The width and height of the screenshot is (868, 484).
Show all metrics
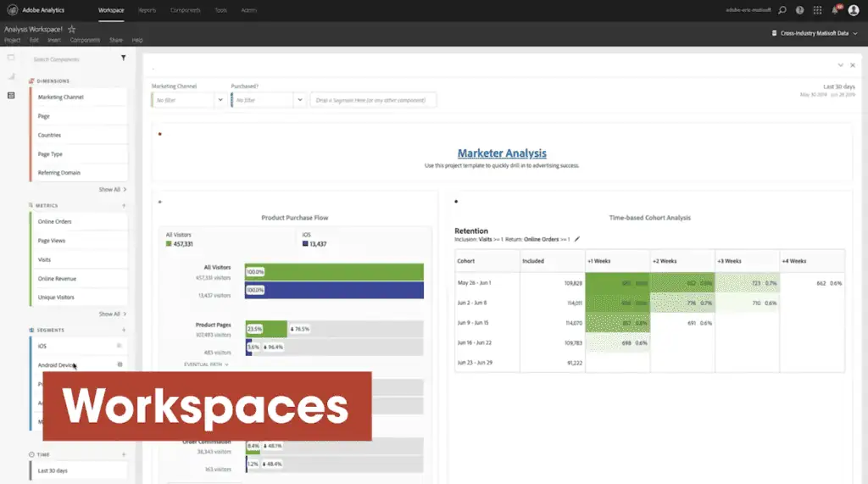point(113,314)
